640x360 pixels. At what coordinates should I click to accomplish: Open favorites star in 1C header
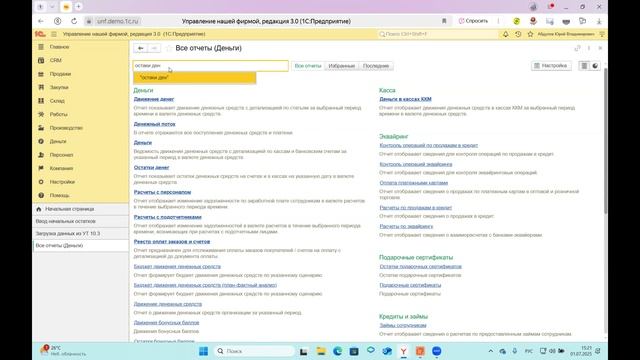tap(530, 34)
